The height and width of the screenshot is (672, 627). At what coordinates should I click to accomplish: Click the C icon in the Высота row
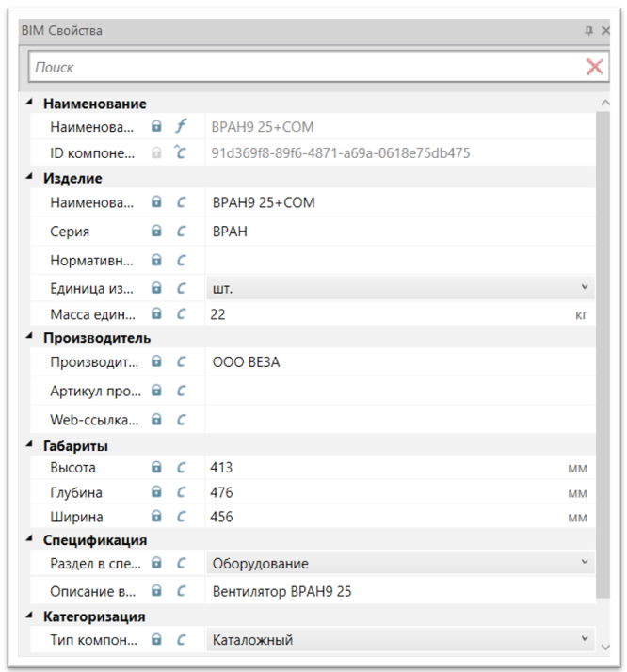[x=182, y=468]
